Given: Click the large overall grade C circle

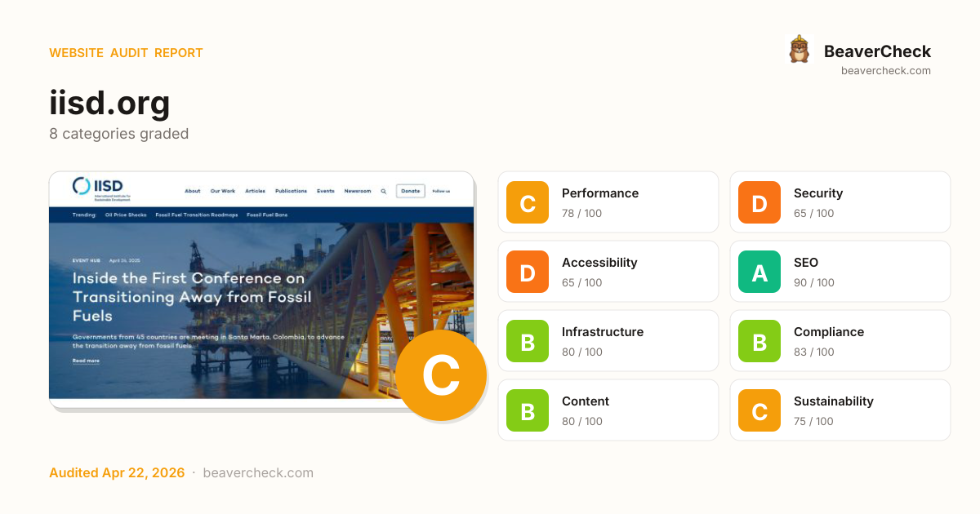Looking at the screenshot, I should click(441, 376).
